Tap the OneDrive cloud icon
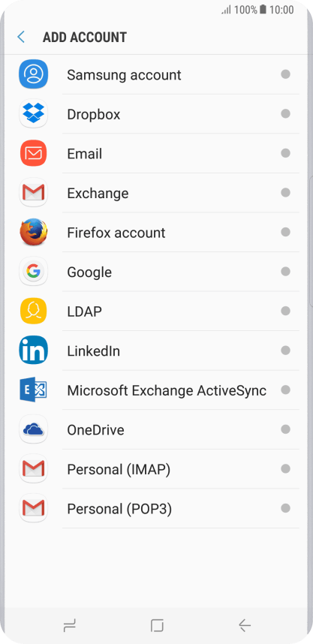This screenshot has height=644, width=313. [33, 429]
